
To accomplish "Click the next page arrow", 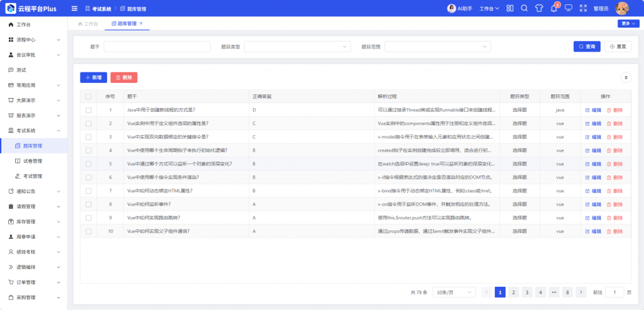I will pyautogui.click(x=580, y=292).
